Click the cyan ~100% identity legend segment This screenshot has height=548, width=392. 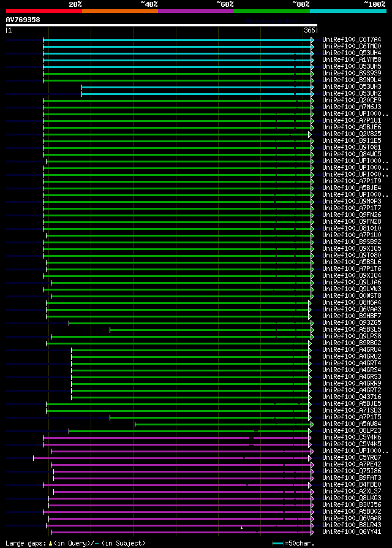(348, 11)
